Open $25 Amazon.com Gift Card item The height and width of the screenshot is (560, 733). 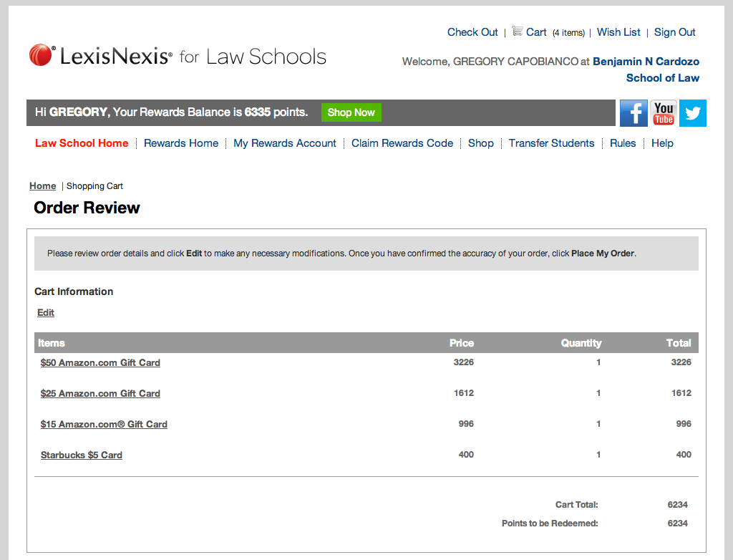pos(100,393)
